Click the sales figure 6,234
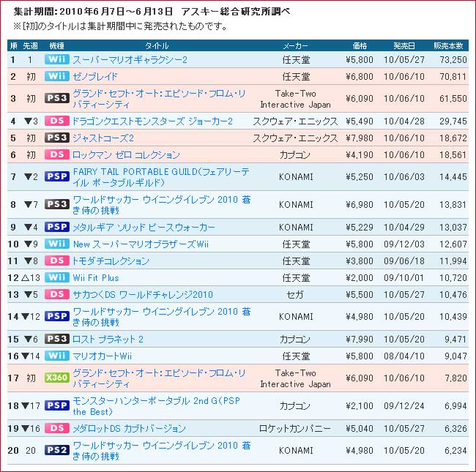Viewport: 476px width, 472px height. click(455, 451)
